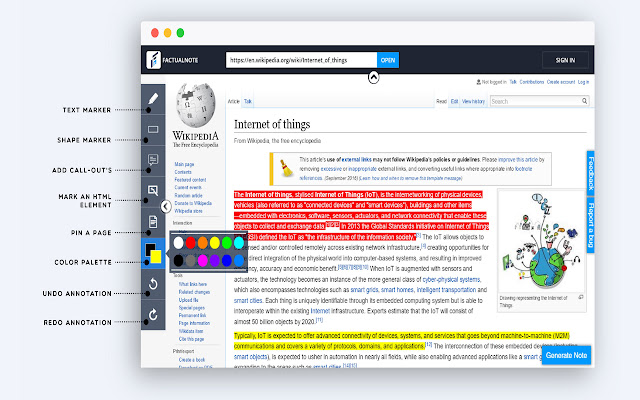Screen dimensions: 640x400
Task: Pick the magenta color swatch
Action: (202, 260)
